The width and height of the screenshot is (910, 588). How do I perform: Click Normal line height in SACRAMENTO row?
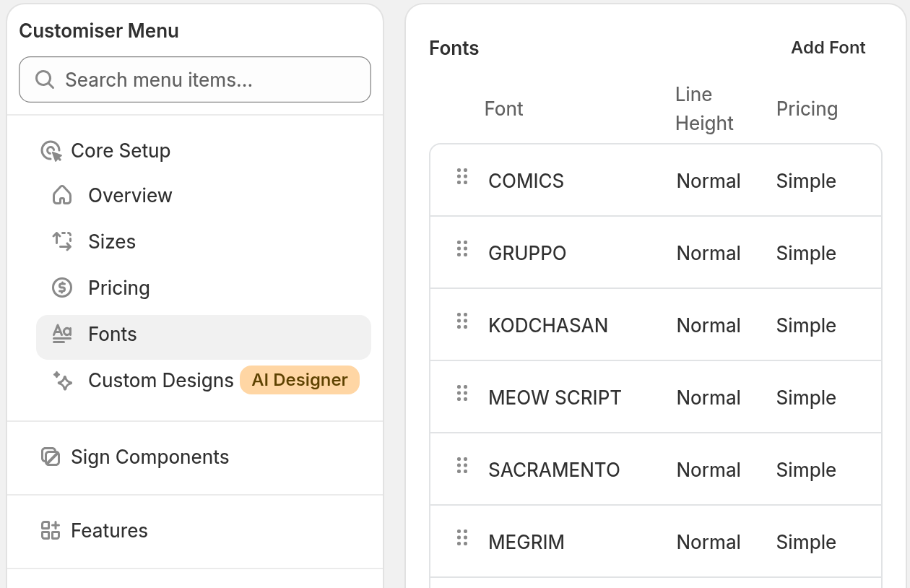click(708, 470)
